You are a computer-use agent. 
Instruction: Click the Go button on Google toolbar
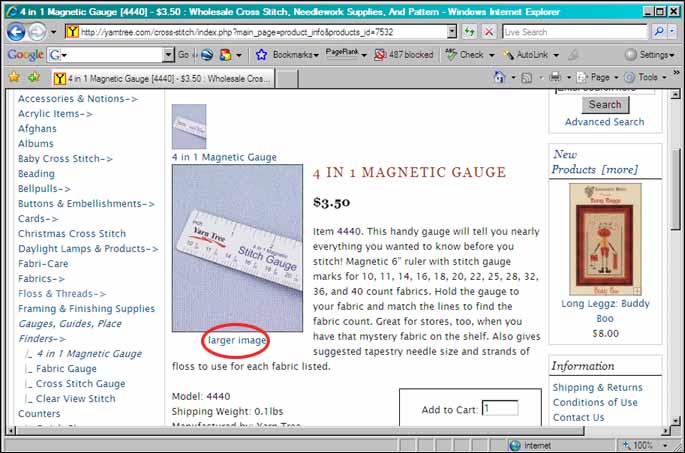click(183, 55)
